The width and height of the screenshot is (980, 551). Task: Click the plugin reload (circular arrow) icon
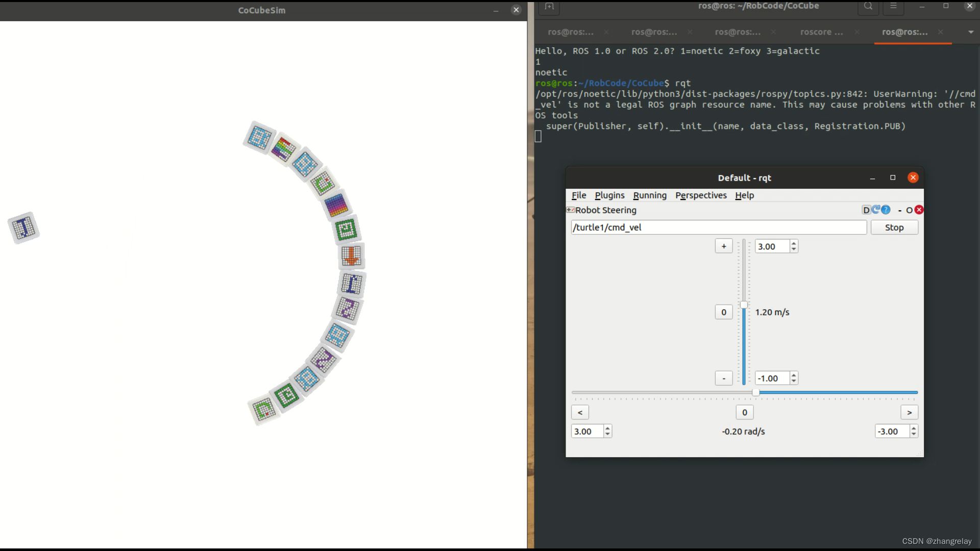tap(876, 210)
